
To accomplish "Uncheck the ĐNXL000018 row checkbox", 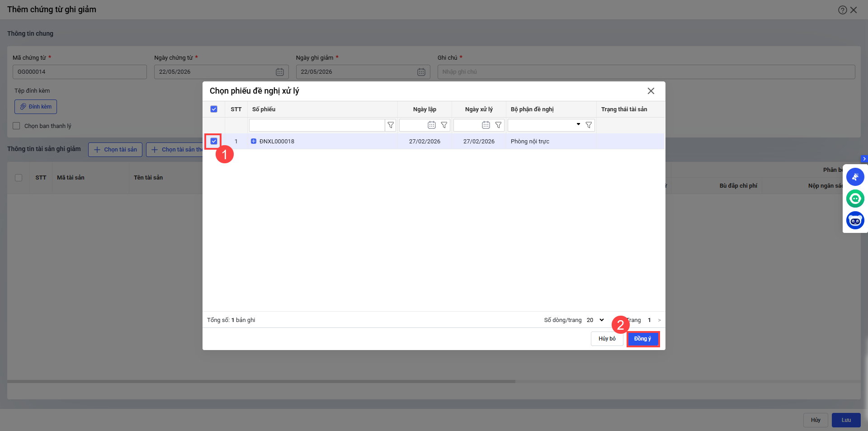I will pos(214,141).
